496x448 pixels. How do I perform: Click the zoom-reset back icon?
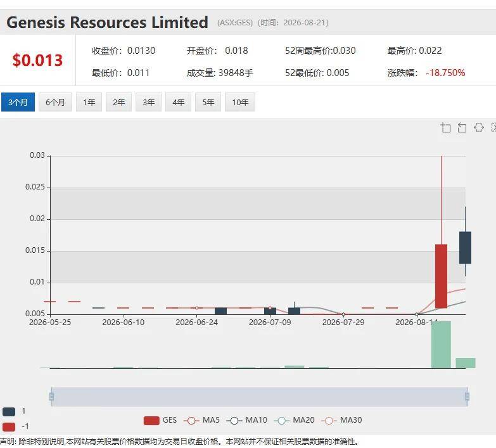462,127
